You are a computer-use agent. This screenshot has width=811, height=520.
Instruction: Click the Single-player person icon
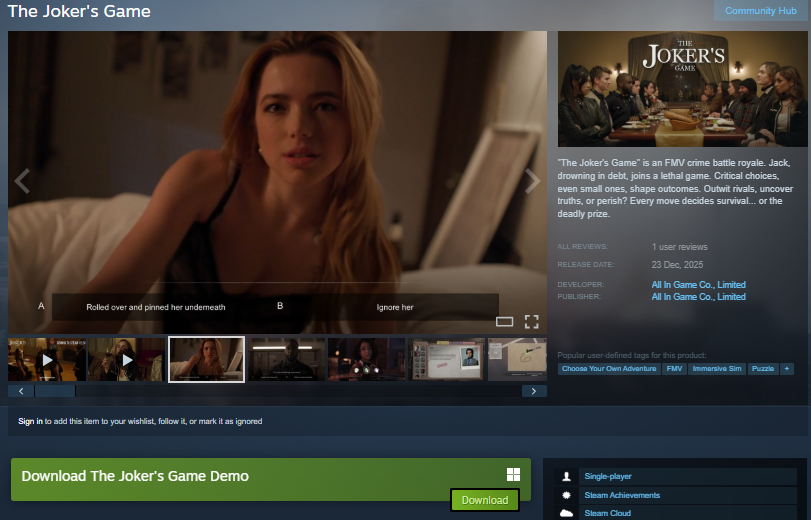(566, 477)
